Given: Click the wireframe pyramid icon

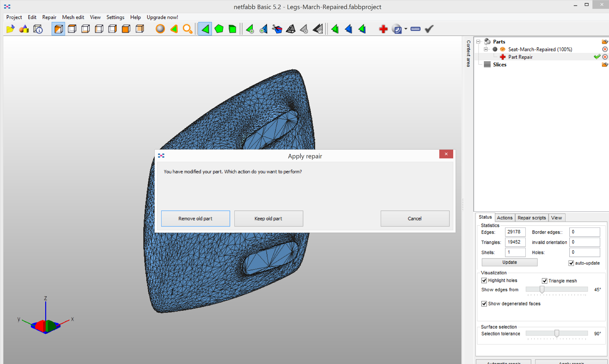Looking at the screenshot, I should pyautogui.click(x=291, y=29).
